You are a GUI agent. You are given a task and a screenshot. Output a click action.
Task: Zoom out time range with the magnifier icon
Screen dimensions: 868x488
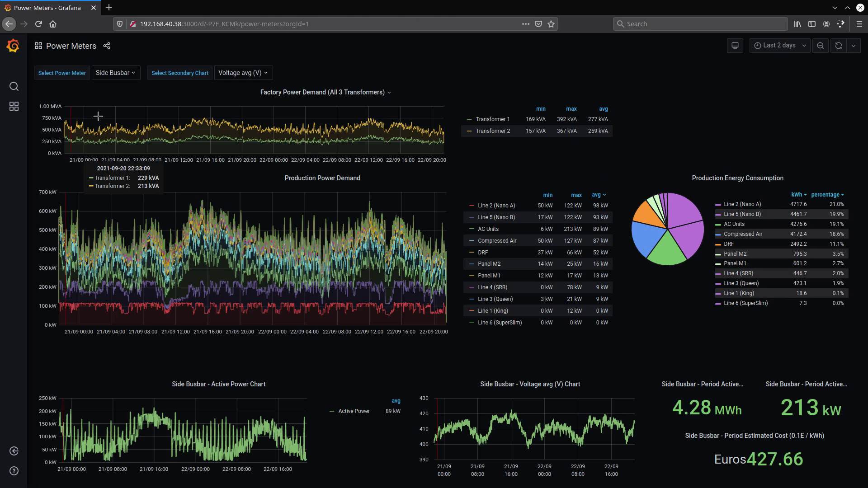pos(821,46)
